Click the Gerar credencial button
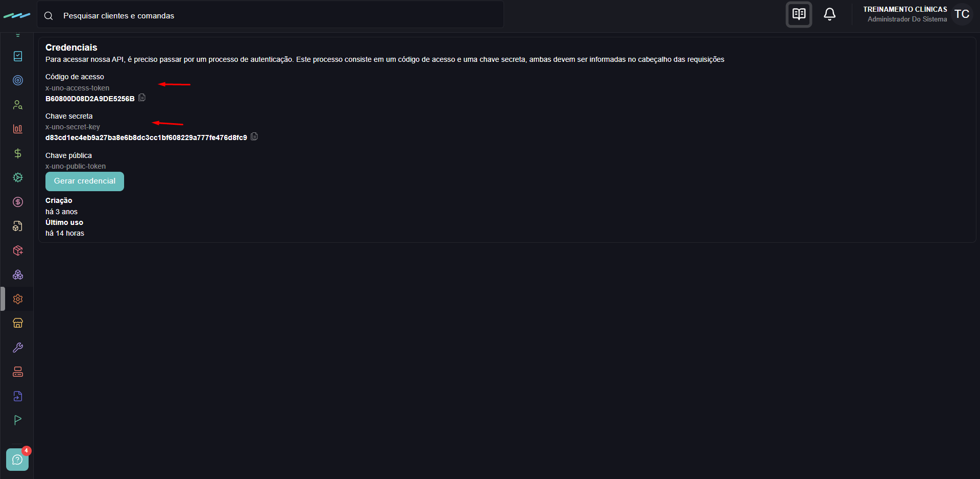Image resolution: width=980 pixels, height=479 pixels. 85,181
